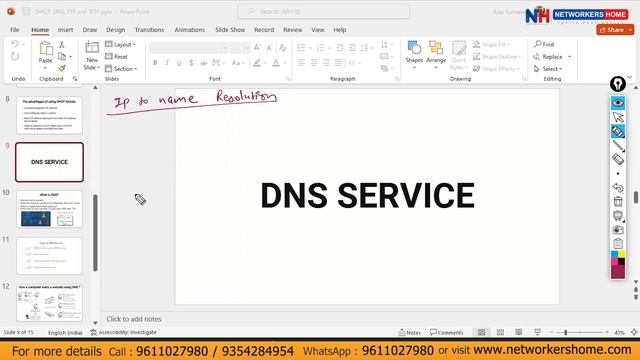Switch to the Transitions tab
This screenshot has height=360, width=640.
[x=149, y=30]
